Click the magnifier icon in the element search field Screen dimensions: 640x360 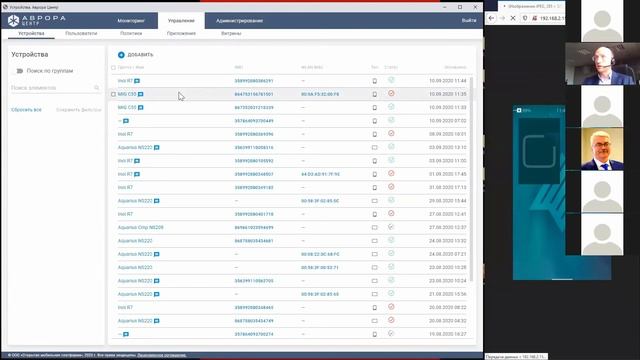pyautogui.click(x=97, y=88)
